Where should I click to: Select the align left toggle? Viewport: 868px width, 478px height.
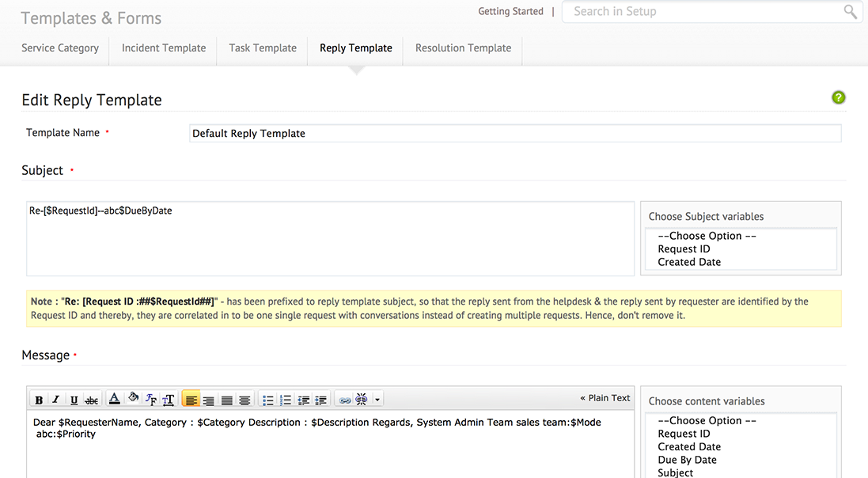(x=191, y=400)
